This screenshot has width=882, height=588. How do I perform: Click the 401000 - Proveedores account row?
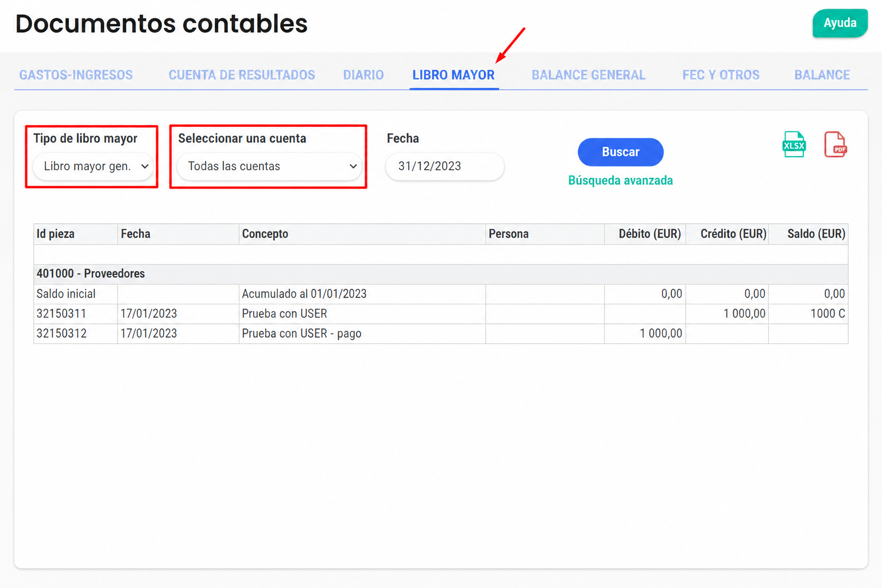[441, 274]
